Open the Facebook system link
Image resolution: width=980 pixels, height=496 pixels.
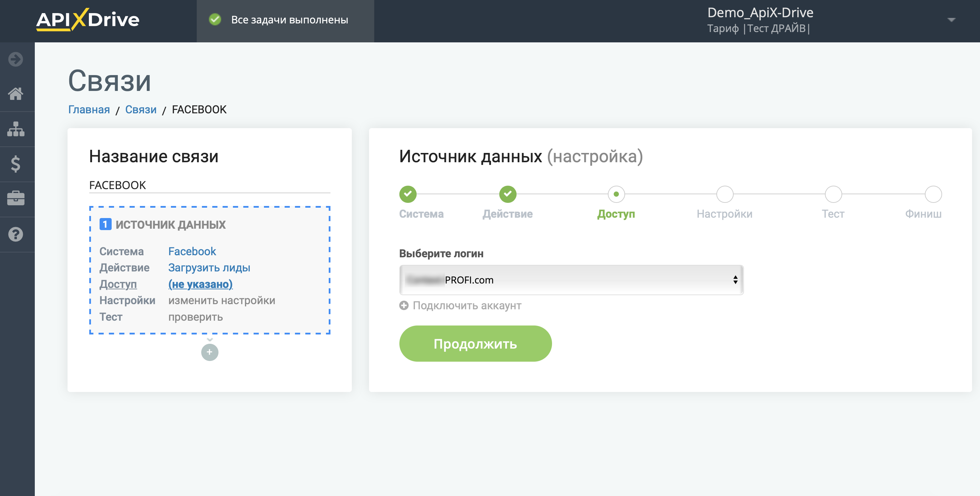[192, 251]
